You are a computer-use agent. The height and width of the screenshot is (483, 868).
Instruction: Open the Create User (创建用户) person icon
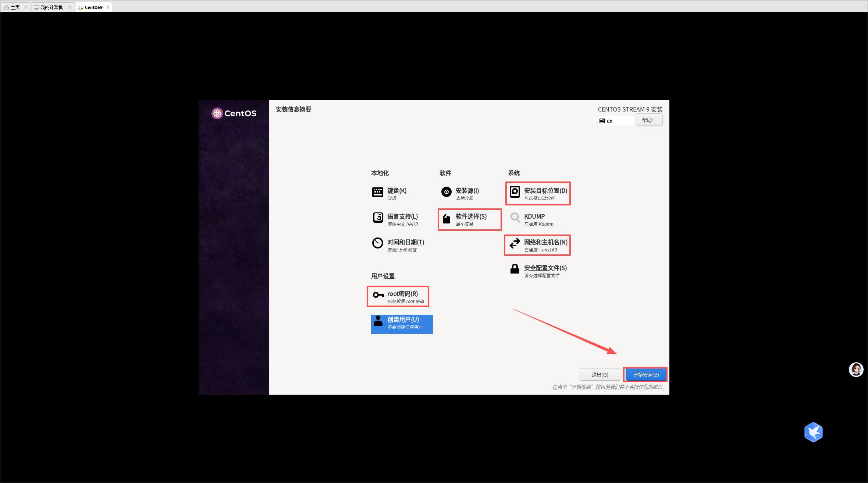point(378,321)
